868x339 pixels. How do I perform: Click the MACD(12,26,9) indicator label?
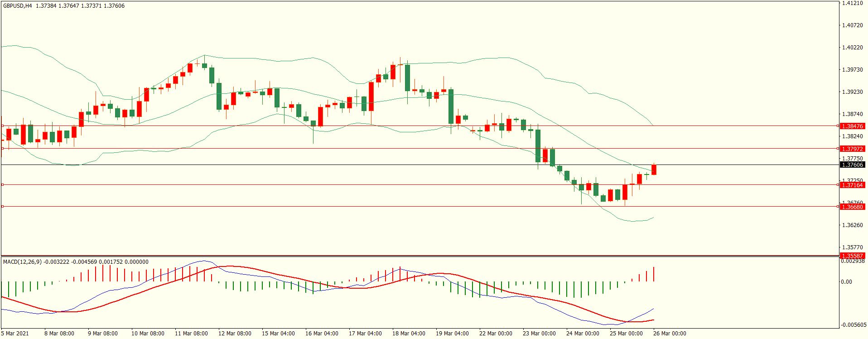click(x=22, y=262)
